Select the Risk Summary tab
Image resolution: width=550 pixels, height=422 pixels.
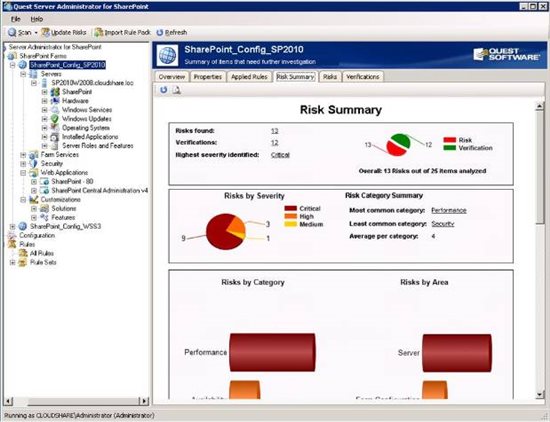click(295, 76)
